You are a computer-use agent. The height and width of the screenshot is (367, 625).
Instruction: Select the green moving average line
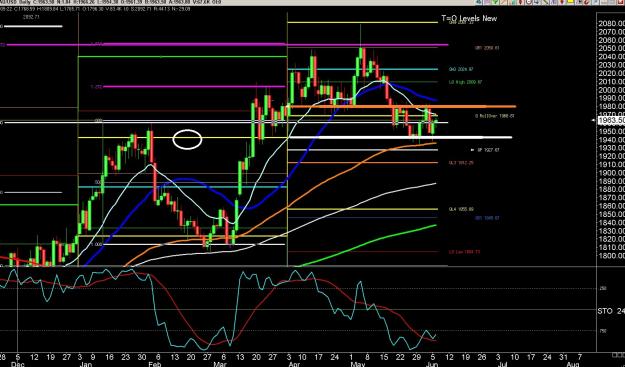click(x=366, y=245)
